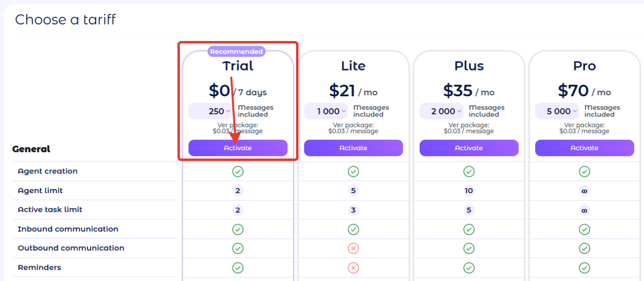Screen dimensions: 644x281
Task: Click Activate button for Lite plan
Action: pos(353,148)
